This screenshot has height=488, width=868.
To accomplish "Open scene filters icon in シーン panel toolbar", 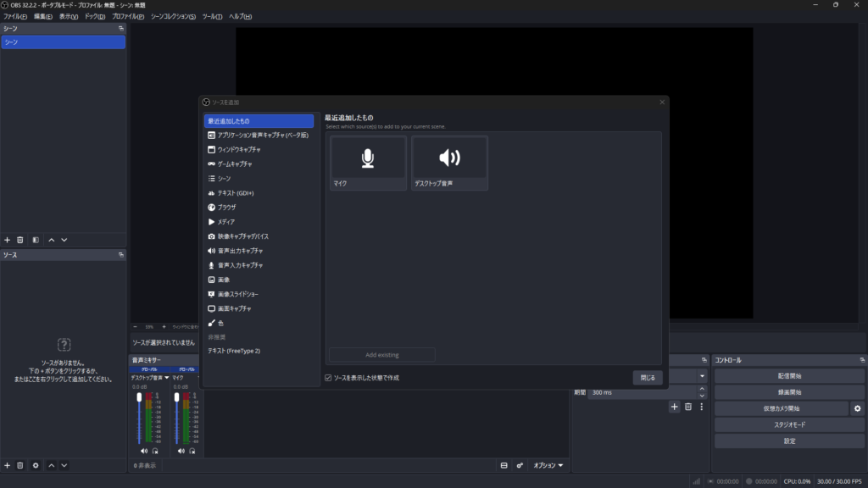I will click(36, 240).
